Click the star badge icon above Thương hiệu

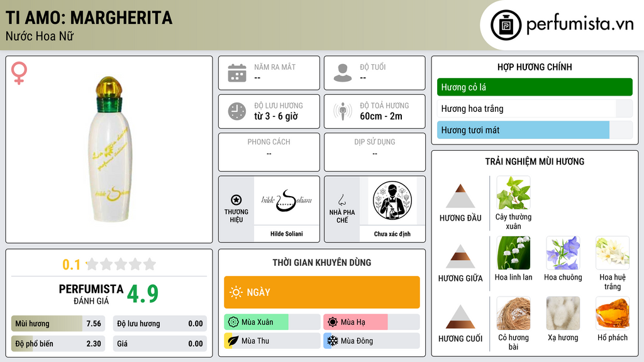coord(236,200)
